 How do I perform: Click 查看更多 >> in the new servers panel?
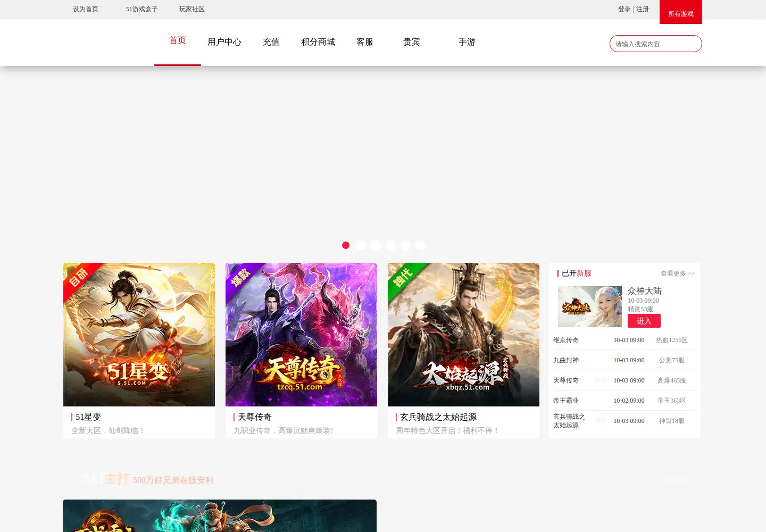point(678,273)
